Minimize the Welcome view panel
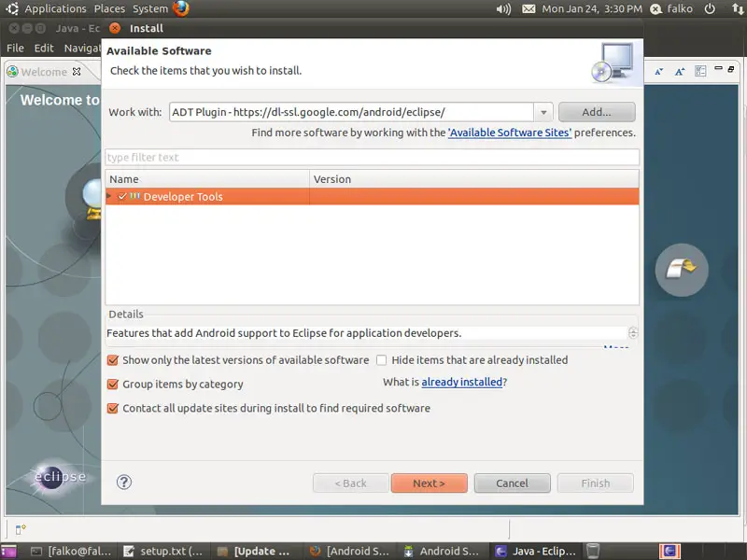This screenshot has width=747, height=560. pos(718,69)
